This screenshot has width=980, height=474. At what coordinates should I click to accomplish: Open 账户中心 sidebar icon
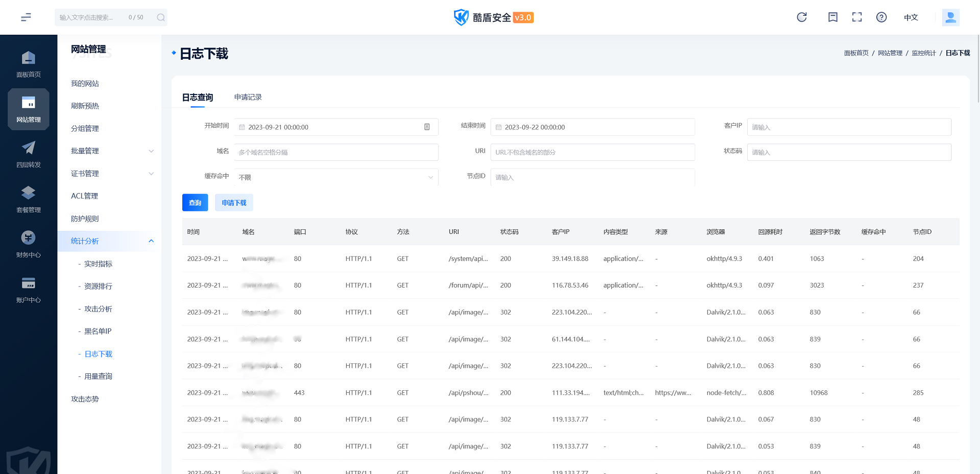pyautogui.click(x=29, y=290)
